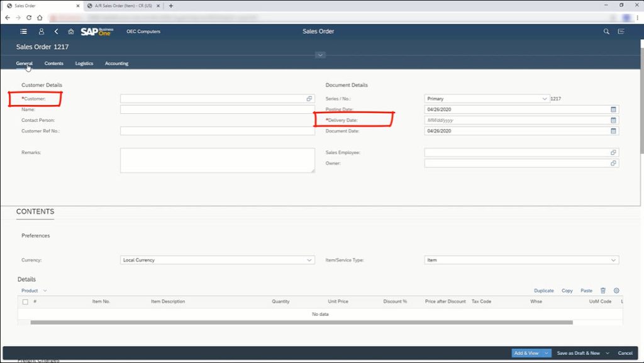
Task: Click the Unit Price column header
Action: point(338,301)
